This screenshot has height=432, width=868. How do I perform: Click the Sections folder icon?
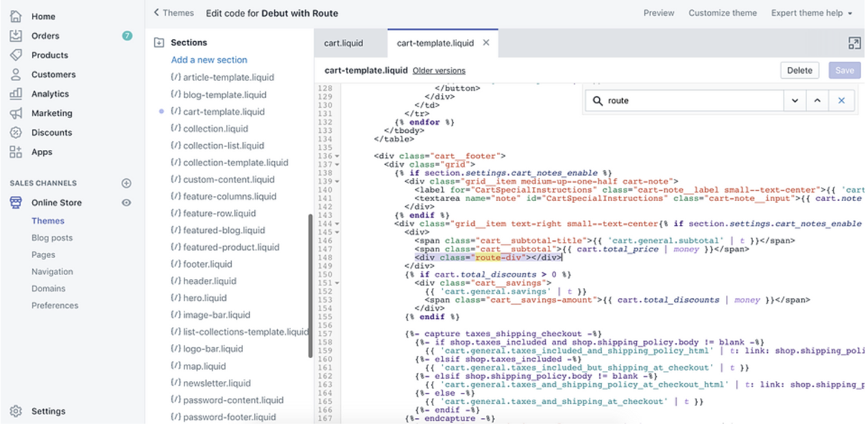coord(159,43)
